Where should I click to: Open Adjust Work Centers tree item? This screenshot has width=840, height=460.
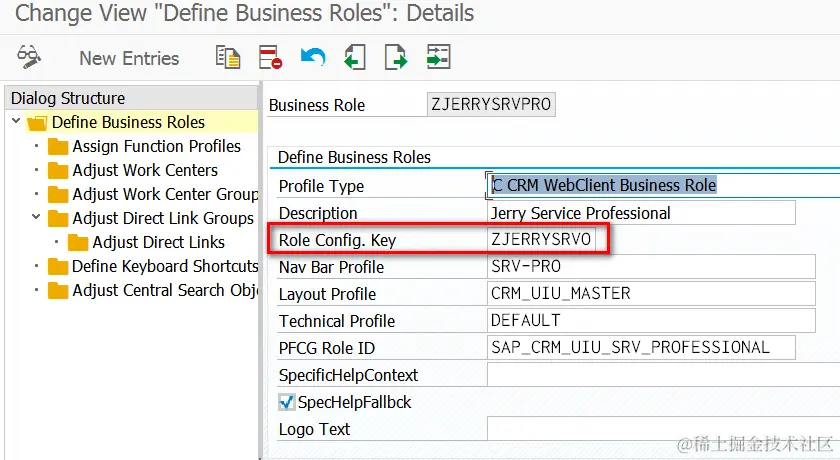(144, 170)
